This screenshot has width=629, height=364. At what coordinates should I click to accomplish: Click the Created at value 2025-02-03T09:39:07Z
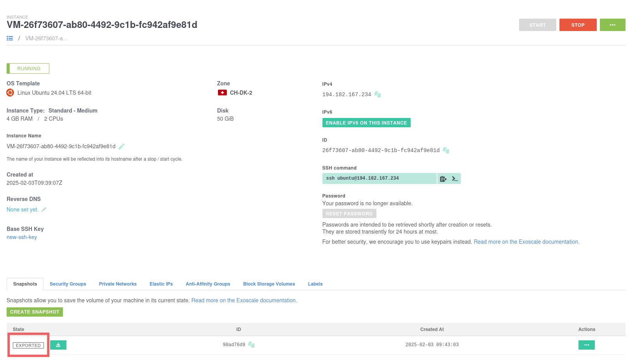[x=35, y=183]
